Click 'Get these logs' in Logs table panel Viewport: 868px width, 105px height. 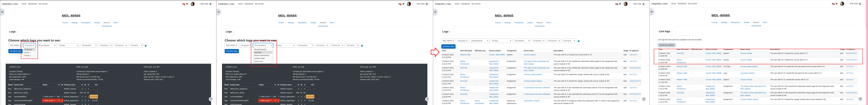[449, 47]
